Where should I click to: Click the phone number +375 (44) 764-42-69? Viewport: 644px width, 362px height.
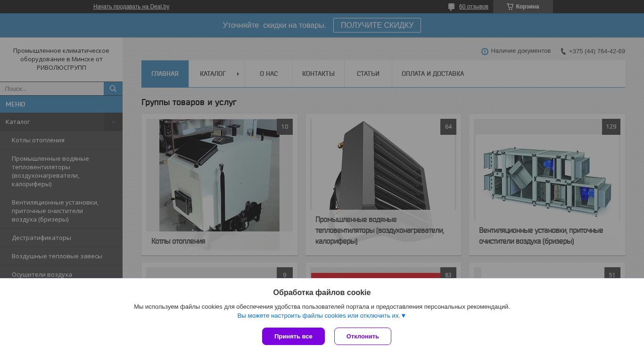point(597,51)
